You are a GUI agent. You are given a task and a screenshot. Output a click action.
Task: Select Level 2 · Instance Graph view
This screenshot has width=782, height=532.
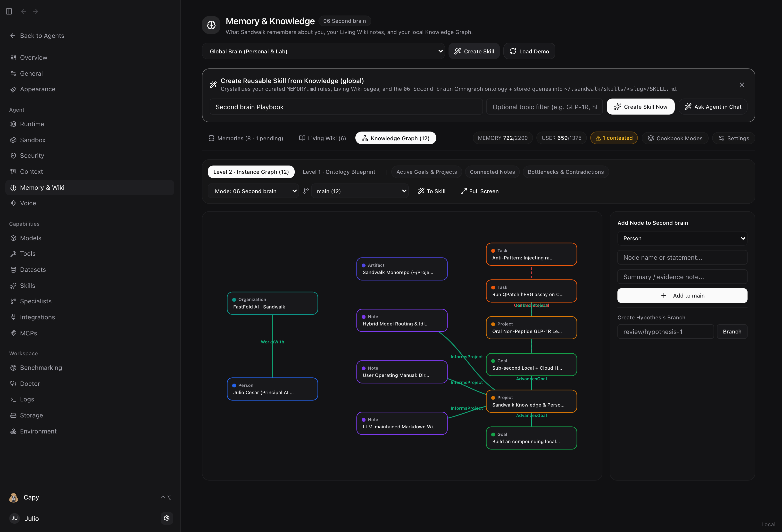[x=251, y=172]
